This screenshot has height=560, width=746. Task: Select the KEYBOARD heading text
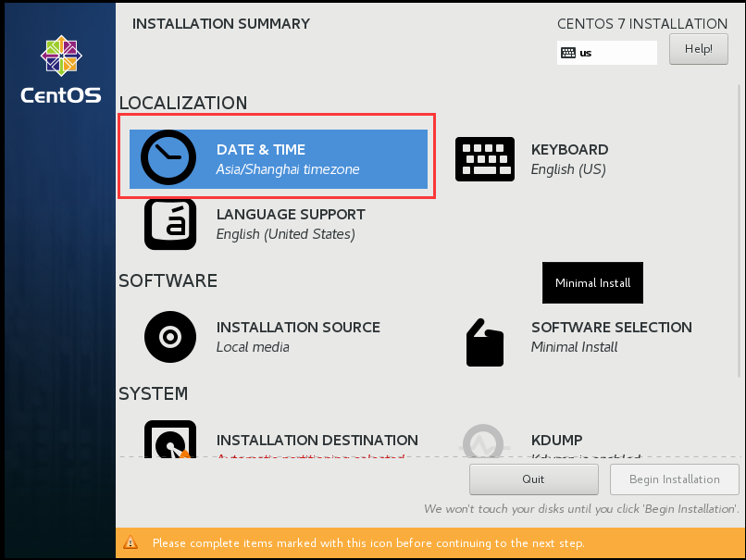569,149
